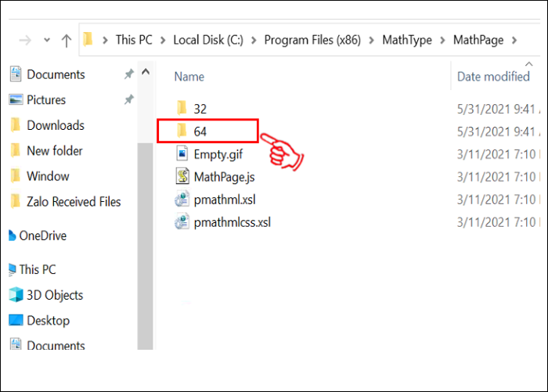This screenshot has width=548, height=392.
Task: Select the pmathml.xsl file icon
Action: tap(182, 200)
